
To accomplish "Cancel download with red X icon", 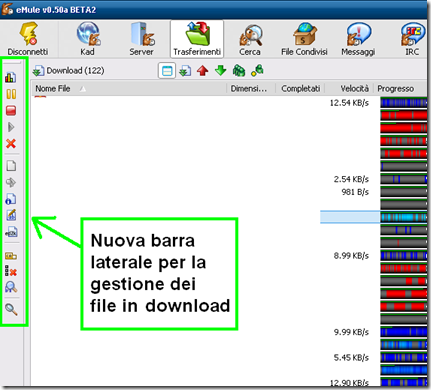I will point(11,144).
